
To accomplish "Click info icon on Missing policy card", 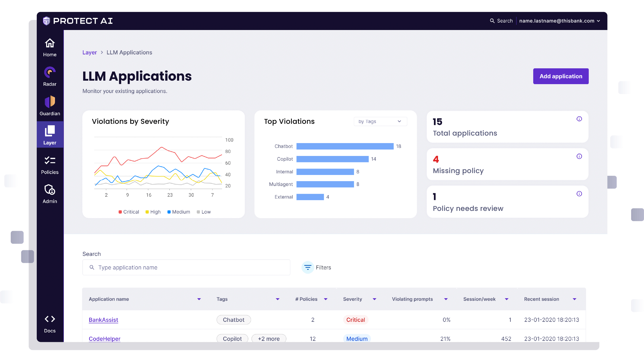I will (x=579, y=156).
